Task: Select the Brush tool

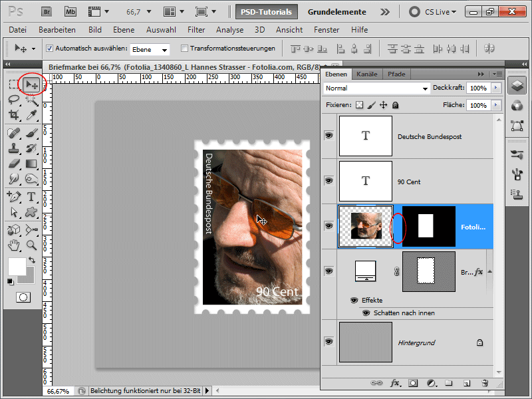Action: (31, 133)
